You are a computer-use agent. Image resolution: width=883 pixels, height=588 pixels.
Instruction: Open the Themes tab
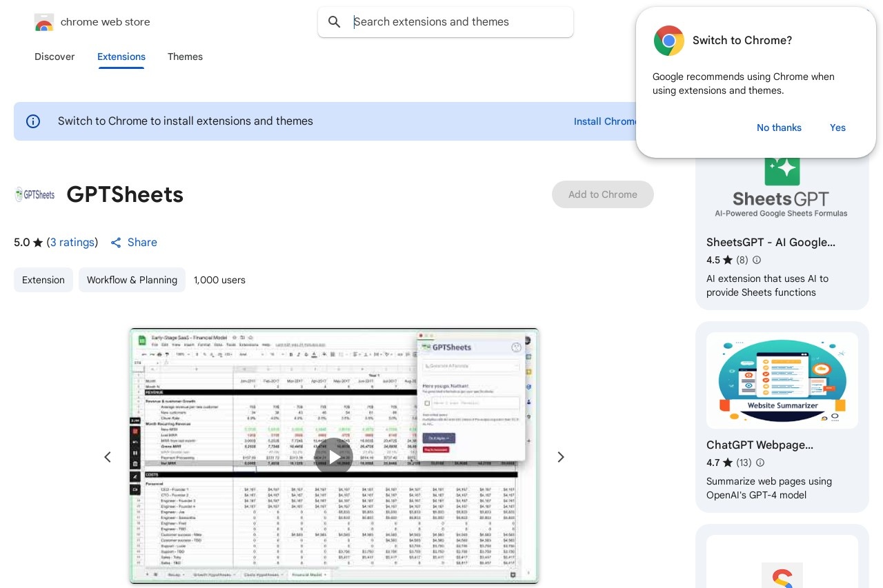point(185,57)
